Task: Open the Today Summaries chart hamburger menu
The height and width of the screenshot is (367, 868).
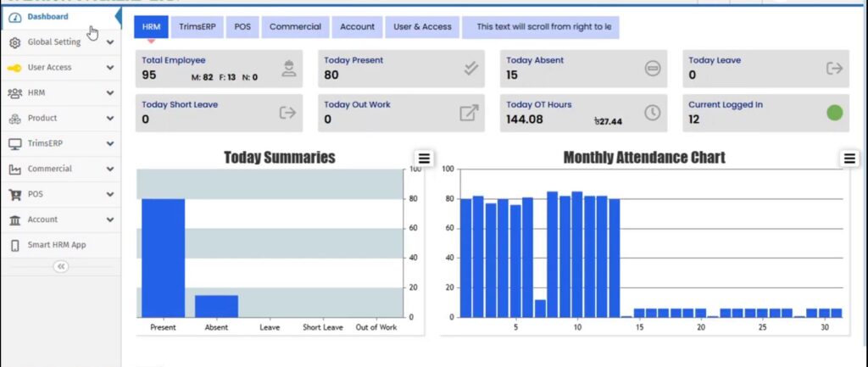Action: [424, 158]
